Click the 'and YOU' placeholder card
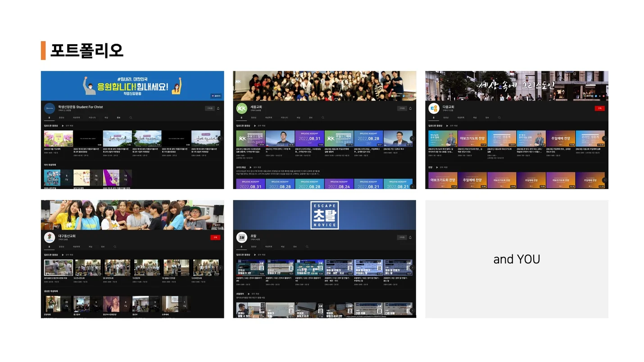644x362 pixels. click(x=517, y=259)
